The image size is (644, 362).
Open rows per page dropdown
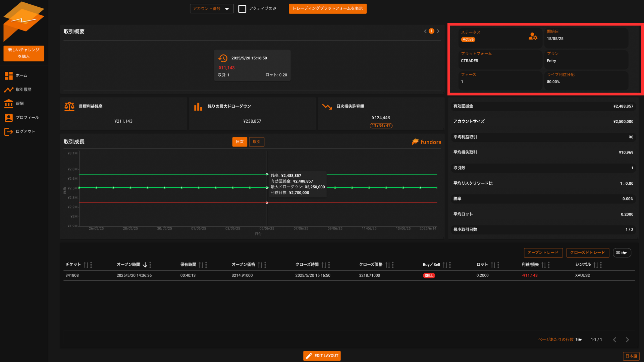click(x=579, y=340)
